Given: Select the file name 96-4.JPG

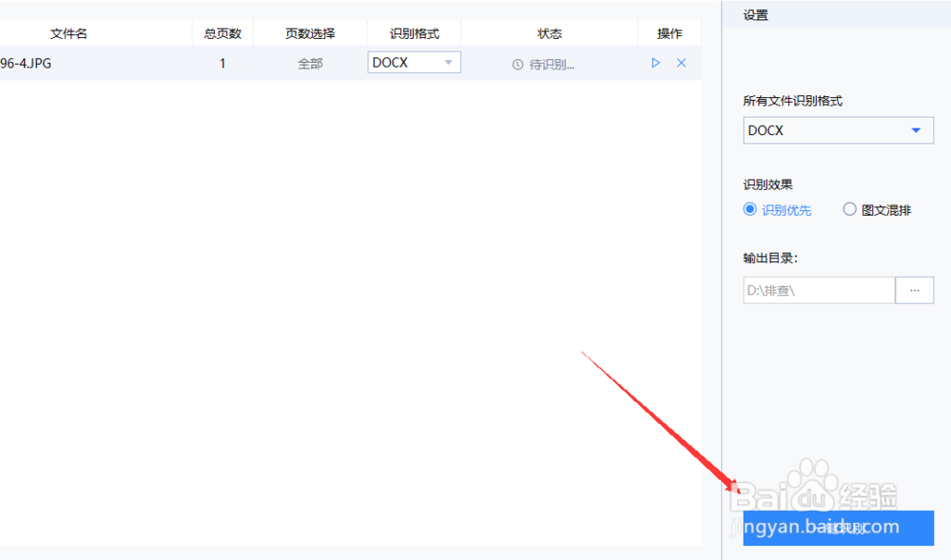Looking at the screenshot, I should click(x=23, y=63).
